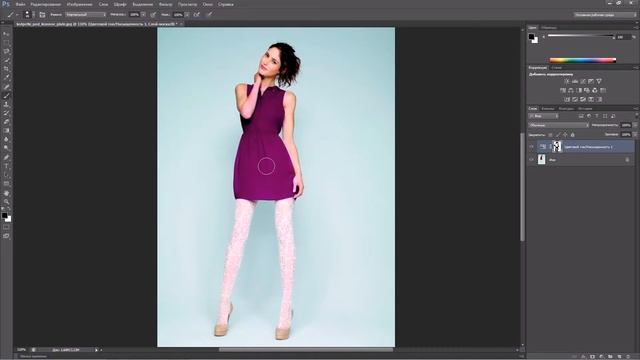Add a Color Balance adjustment

[x=571, y=90]
